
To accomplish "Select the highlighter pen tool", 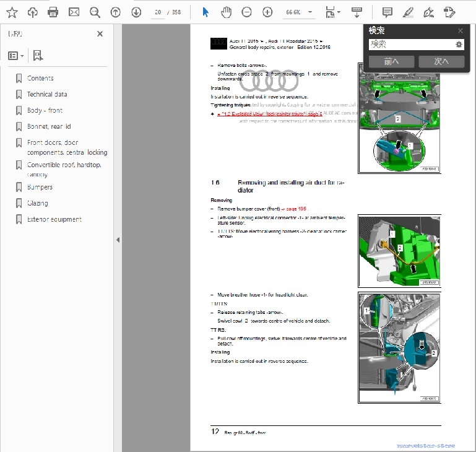I will tap(408, 12).
